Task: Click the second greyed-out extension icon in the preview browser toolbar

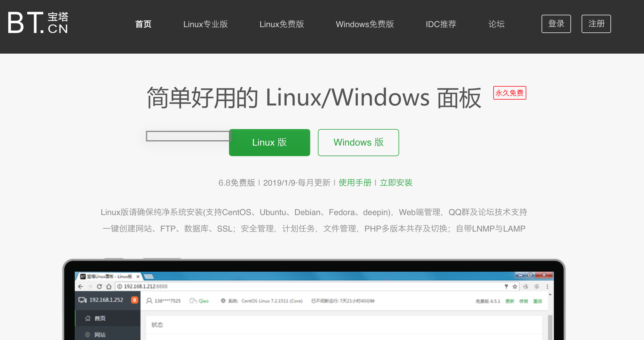Action: [x=537, y=286]
